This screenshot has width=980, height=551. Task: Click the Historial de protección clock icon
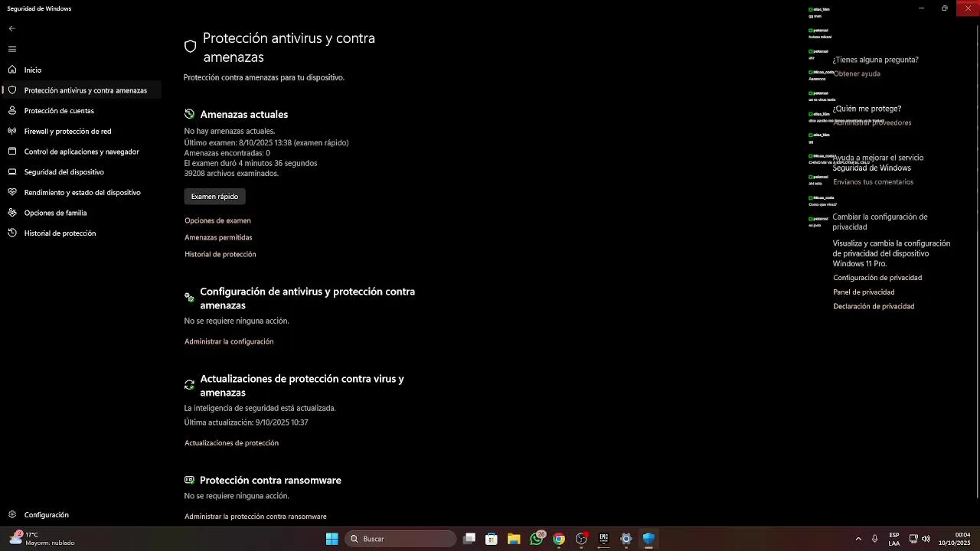pos(11,233)
